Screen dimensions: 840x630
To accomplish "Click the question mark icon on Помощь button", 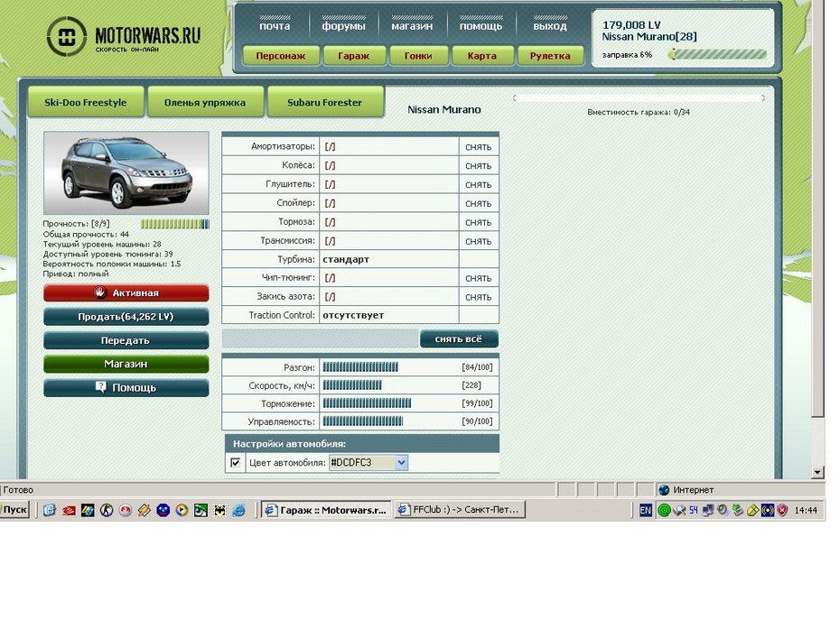I will coord(100,386).
